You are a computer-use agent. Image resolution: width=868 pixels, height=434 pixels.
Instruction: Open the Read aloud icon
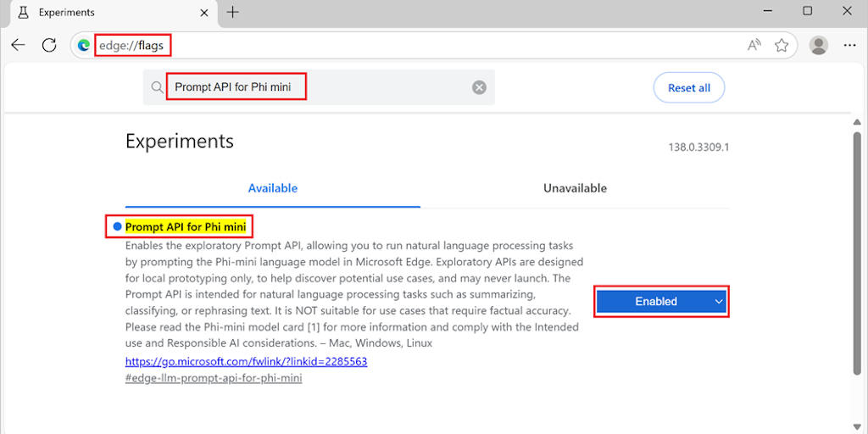754,46
